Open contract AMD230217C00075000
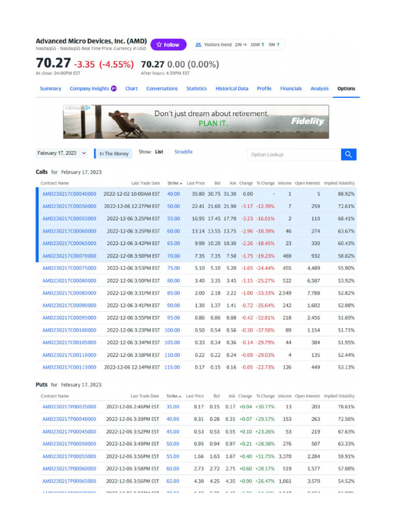The width and height of the screenshot is (399, 532). click(x=69, y=268)
